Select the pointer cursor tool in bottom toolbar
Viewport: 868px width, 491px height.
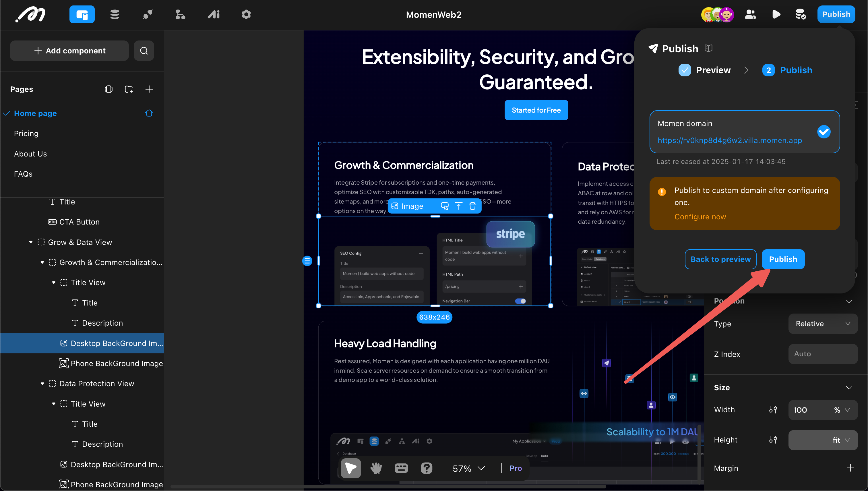350,468
